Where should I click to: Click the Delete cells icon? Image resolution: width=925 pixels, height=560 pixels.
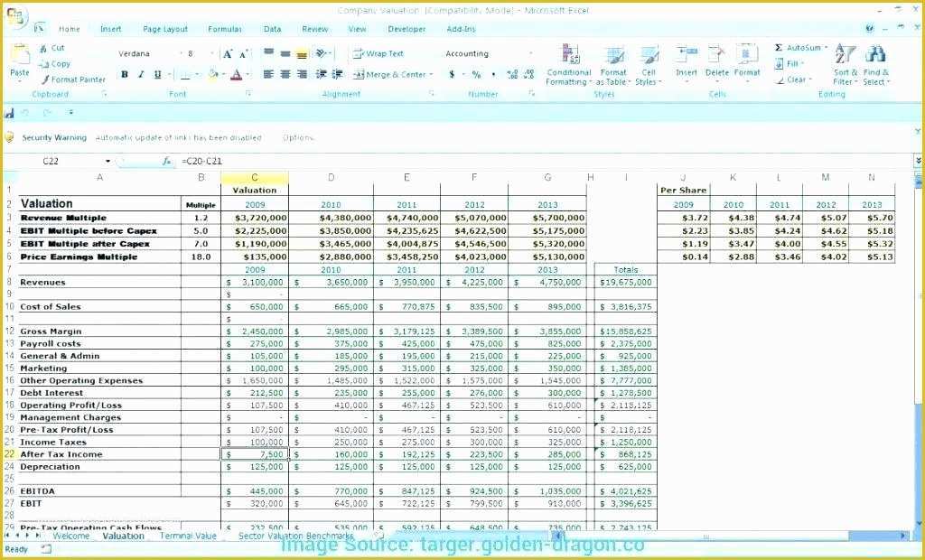717,54
